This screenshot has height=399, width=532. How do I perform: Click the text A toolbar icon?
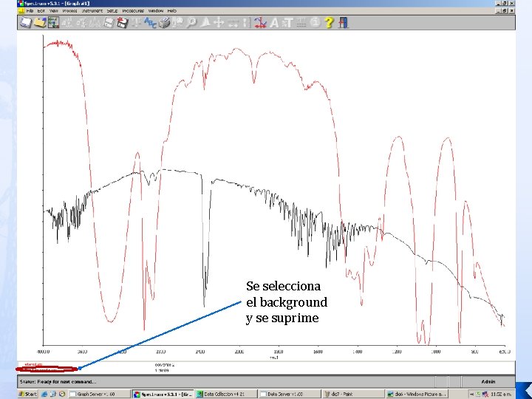tap(274, 23)
